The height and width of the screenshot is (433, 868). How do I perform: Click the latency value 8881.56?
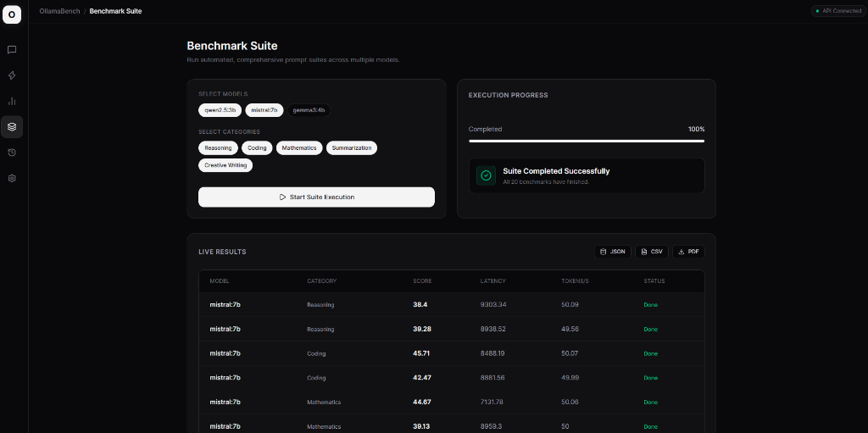point(494,378)
